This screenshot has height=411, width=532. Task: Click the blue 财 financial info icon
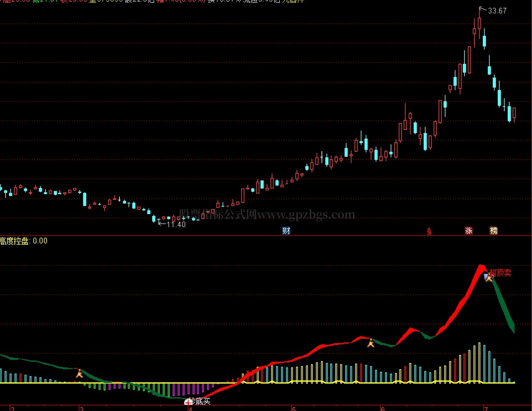click(x=286, y=231)
